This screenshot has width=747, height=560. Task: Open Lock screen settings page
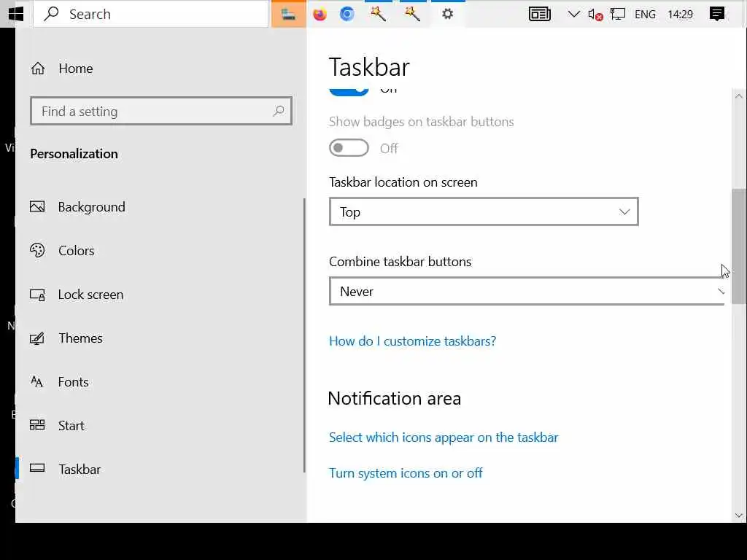[x=90, y=295]
